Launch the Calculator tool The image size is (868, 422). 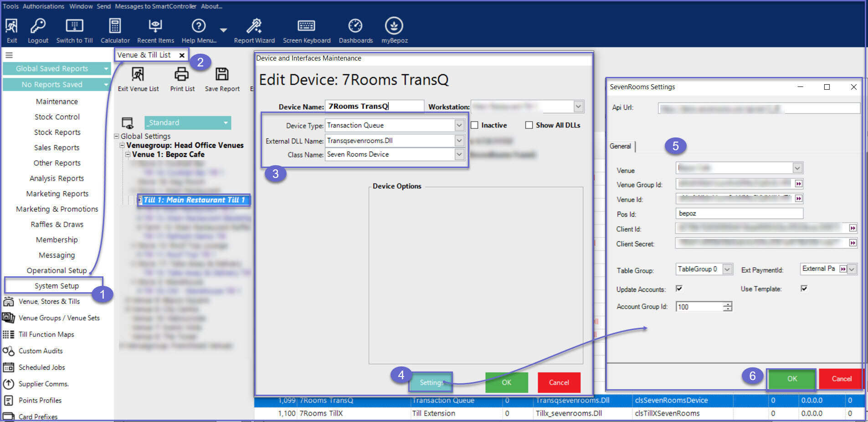(x=115, y=26)
